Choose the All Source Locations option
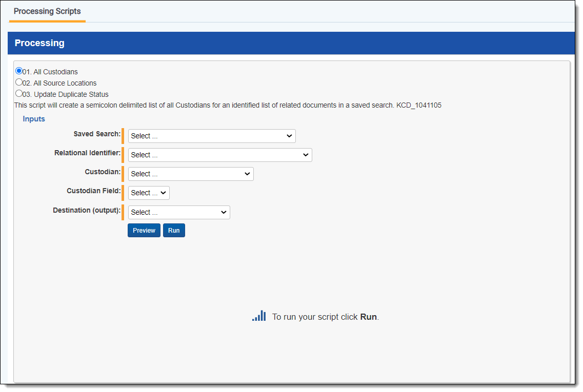583x392 pixels. click(19, 82)
